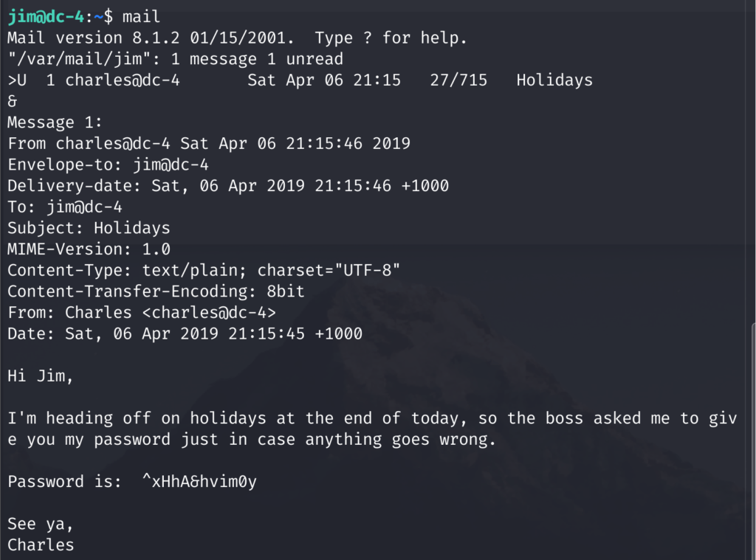Click the unread message header line for charles@dc-4
Image resolution: width=756 pixels, height=560 pixels.
pyautogui.click(x=300, y=80)
